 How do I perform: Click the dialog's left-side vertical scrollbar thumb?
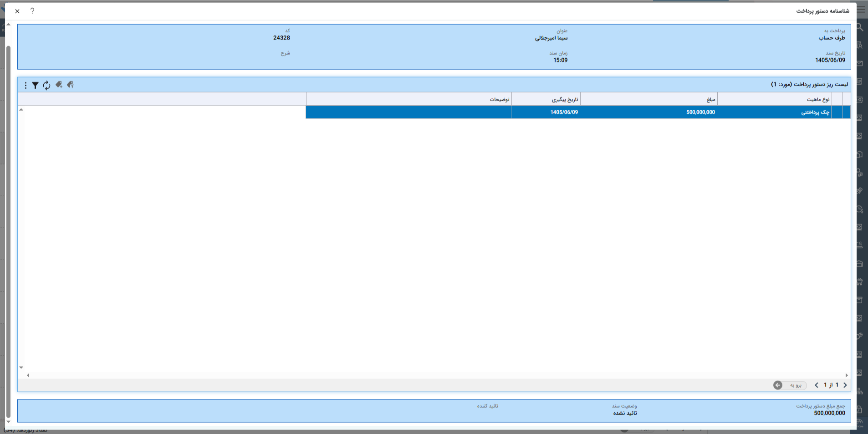(x=8, y=232)
